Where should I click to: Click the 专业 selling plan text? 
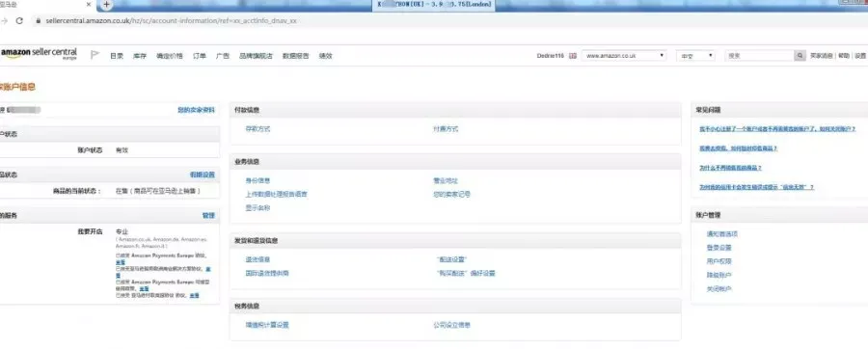122,231
